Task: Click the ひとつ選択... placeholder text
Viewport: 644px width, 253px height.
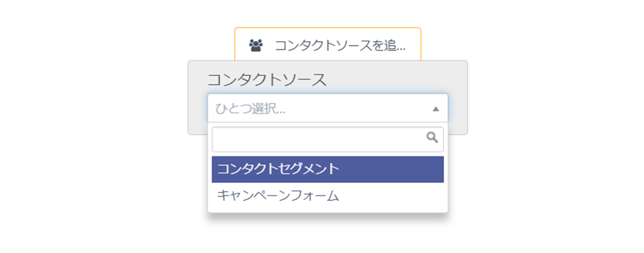Action: point(251,109)
